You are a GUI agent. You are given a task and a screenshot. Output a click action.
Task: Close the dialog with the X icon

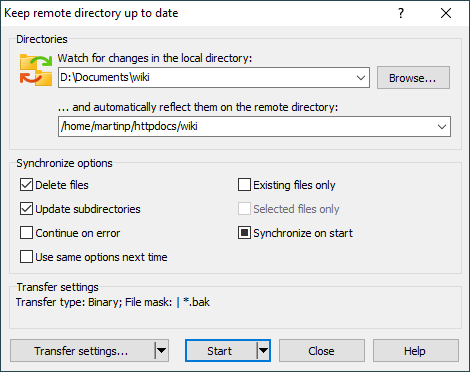pyautogui.click(x=446, y=13)
